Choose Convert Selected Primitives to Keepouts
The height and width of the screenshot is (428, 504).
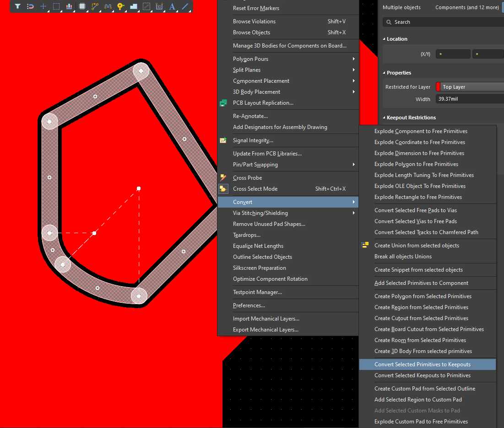pos(422,364)
